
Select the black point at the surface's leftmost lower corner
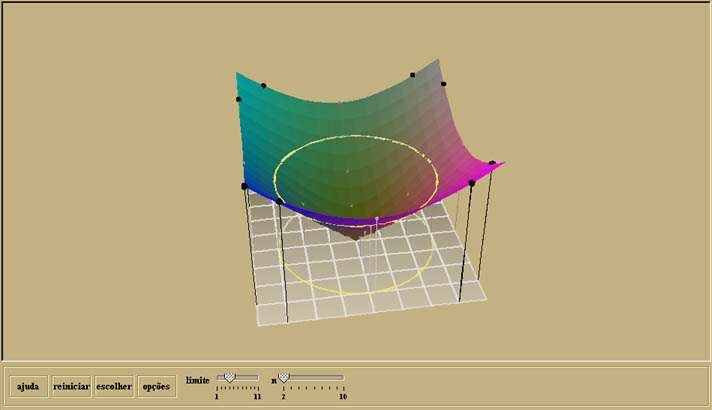(x=245, y=186)
